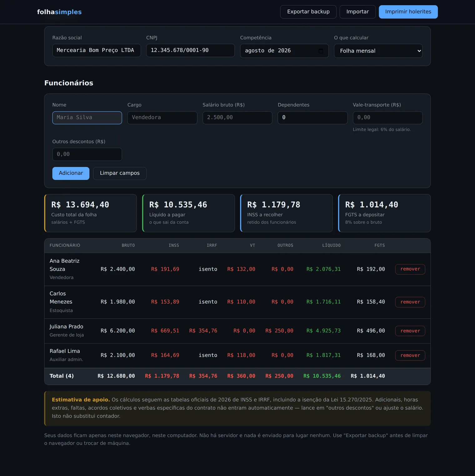Open the Competência calendar picker icon
The width and height of the screenshot is (475, 476).
coord(321,51)
